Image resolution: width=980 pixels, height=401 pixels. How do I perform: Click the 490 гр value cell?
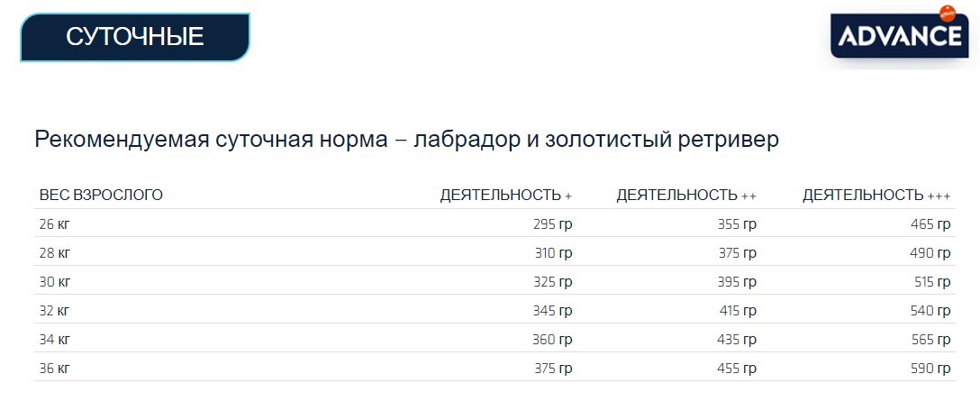930,253
